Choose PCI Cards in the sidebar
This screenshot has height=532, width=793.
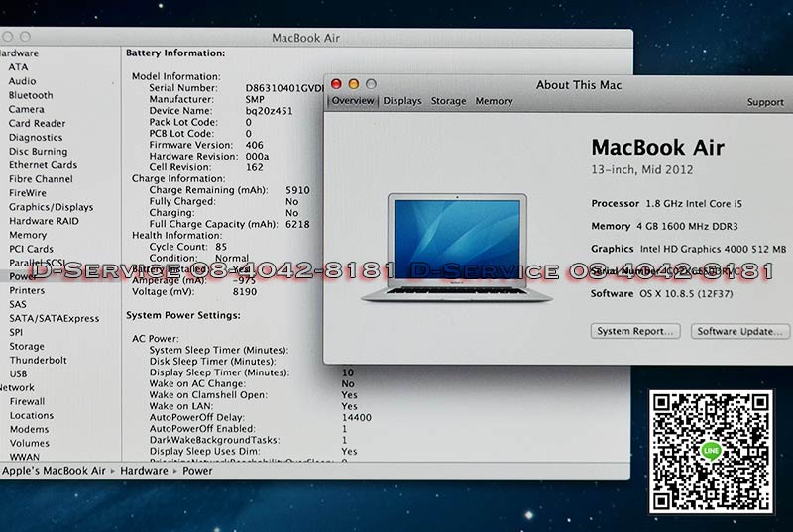(32, 249)
